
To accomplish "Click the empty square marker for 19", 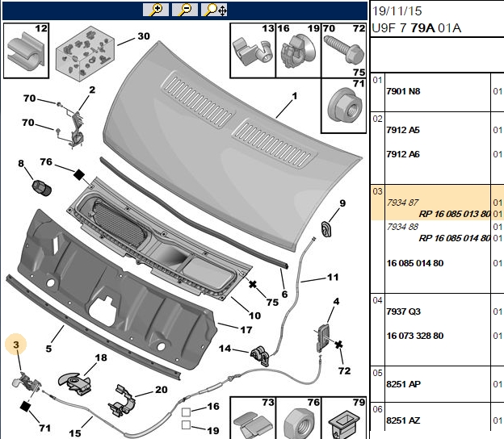I will [186, 424].
